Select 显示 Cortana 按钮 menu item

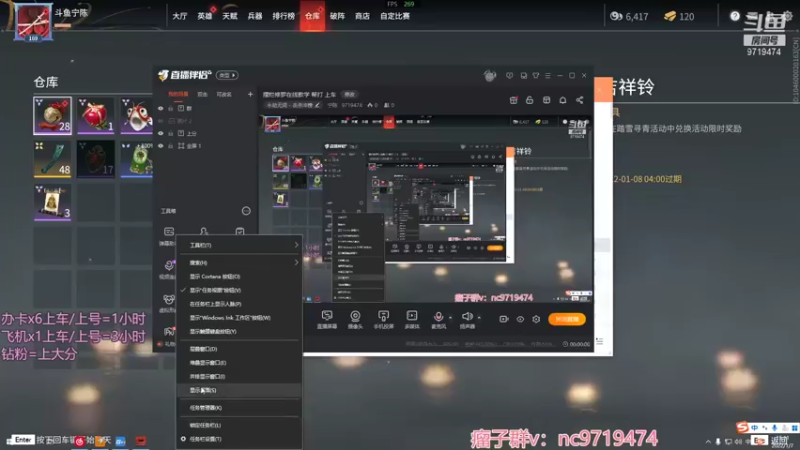click(239, 276)
